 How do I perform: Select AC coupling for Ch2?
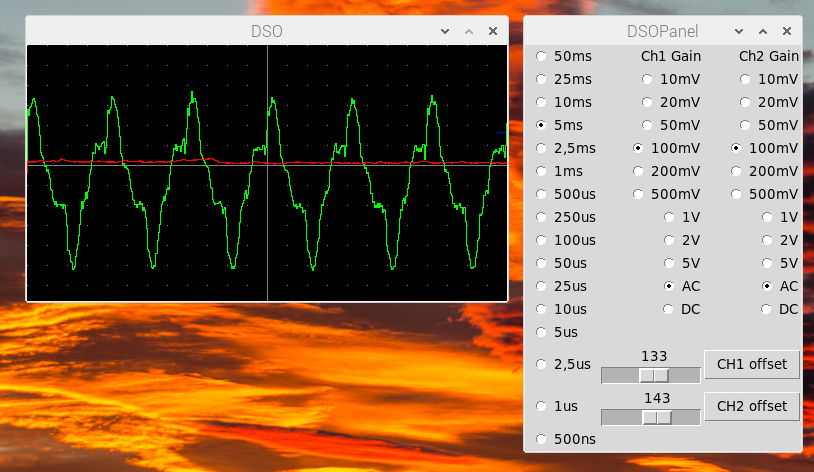coord(780,286)
